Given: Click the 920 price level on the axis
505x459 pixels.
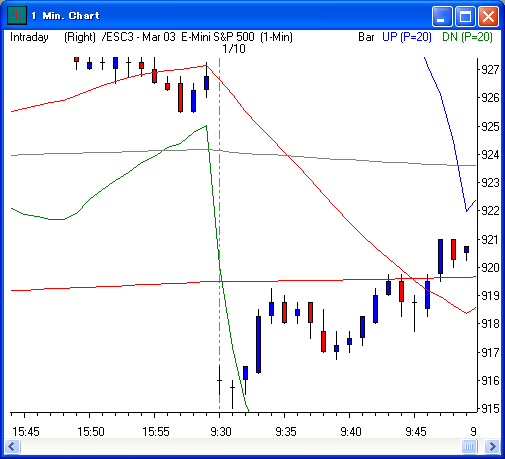Looking at the screenshot, I should click(490, 268).
